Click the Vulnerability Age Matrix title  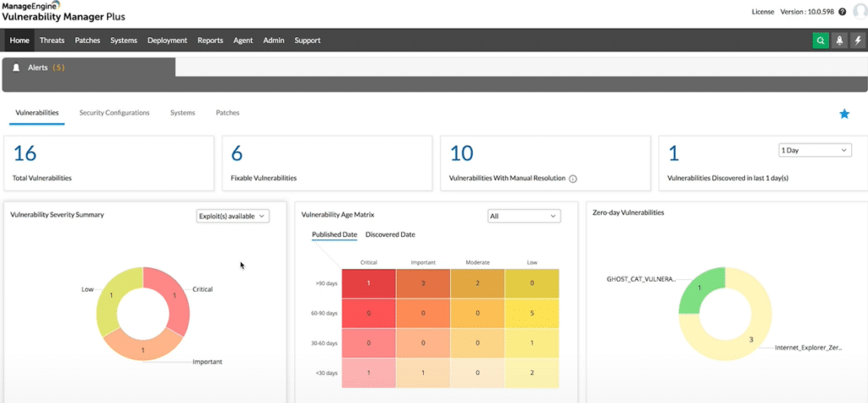(337, 215)
